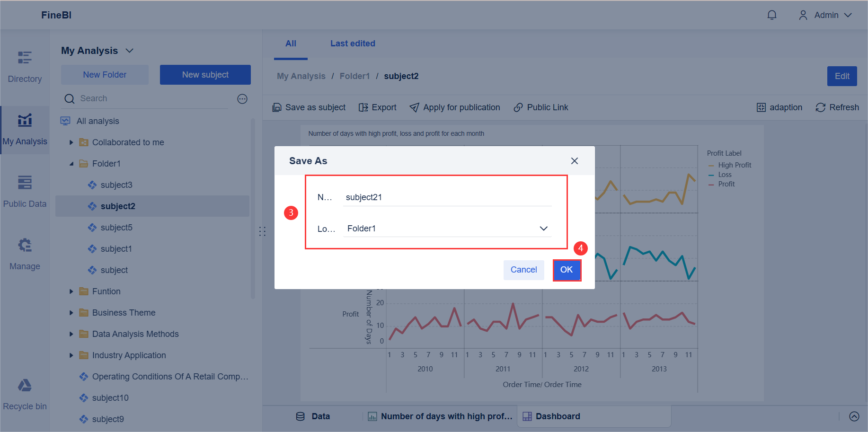
Task: Click the Export toolbar item
Action: tap(378, 107)
